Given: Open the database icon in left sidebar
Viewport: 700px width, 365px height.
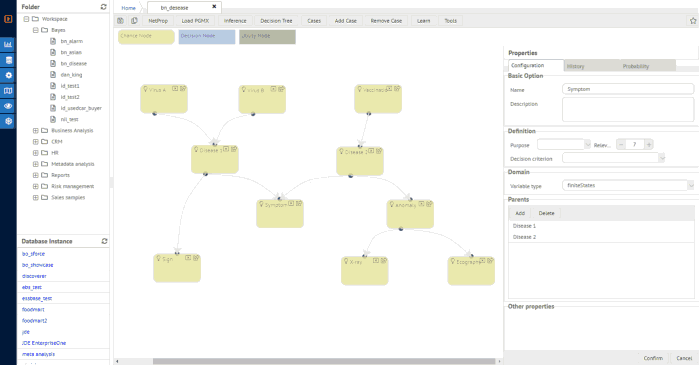Looking at the screenshot, I should coord(8,60).
